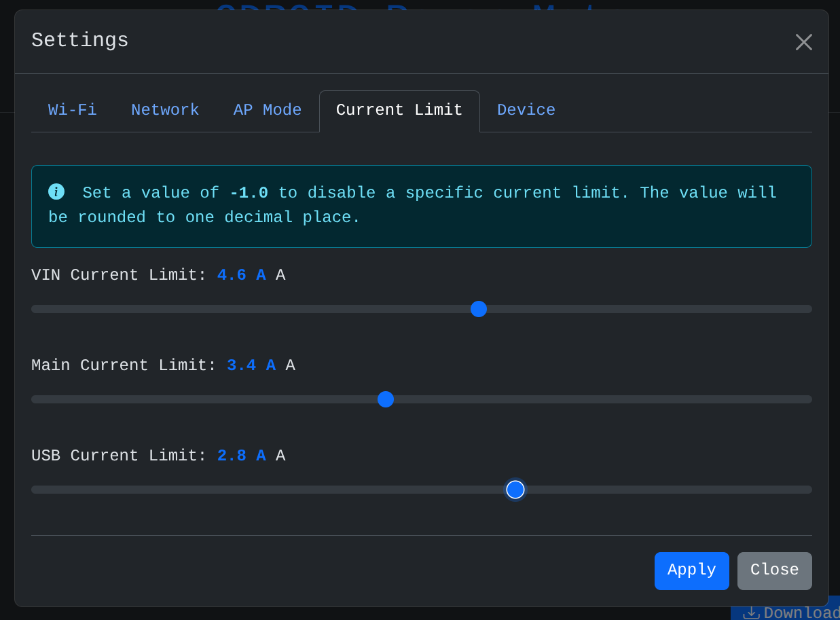Click the Current Limit tab
This screenshot has width=840, height=620.
(x=399, y=110)
